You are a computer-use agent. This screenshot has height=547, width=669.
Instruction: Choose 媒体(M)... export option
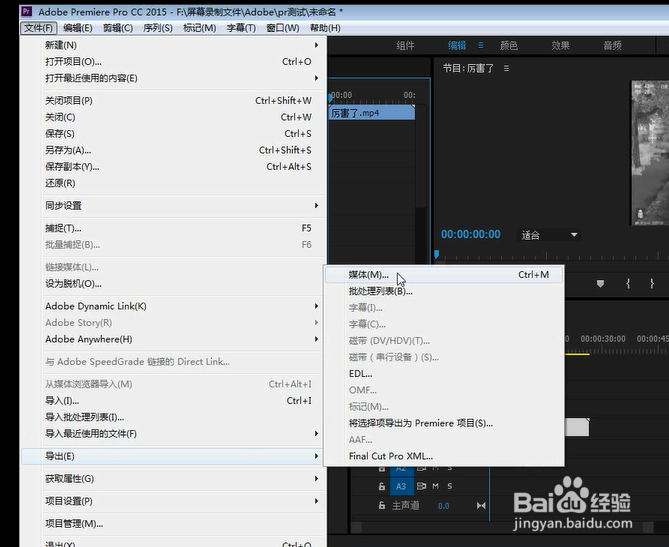[444, 275]
